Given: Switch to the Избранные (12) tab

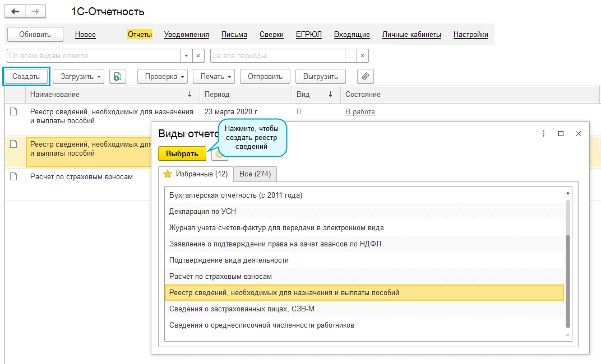Looking at the screenshot, I should (x=196, y=174).
